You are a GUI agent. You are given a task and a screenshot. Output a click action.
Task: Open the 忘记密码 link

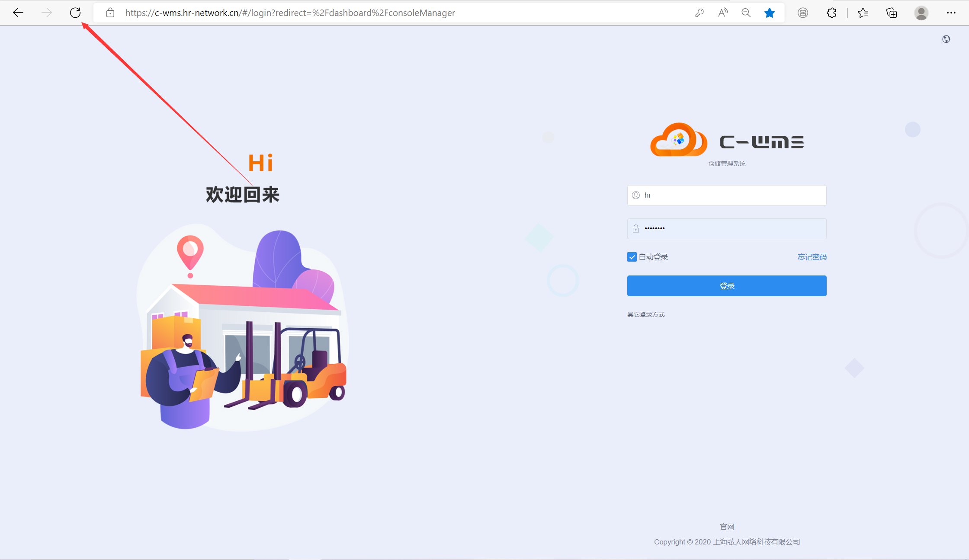tap(812, 257)
